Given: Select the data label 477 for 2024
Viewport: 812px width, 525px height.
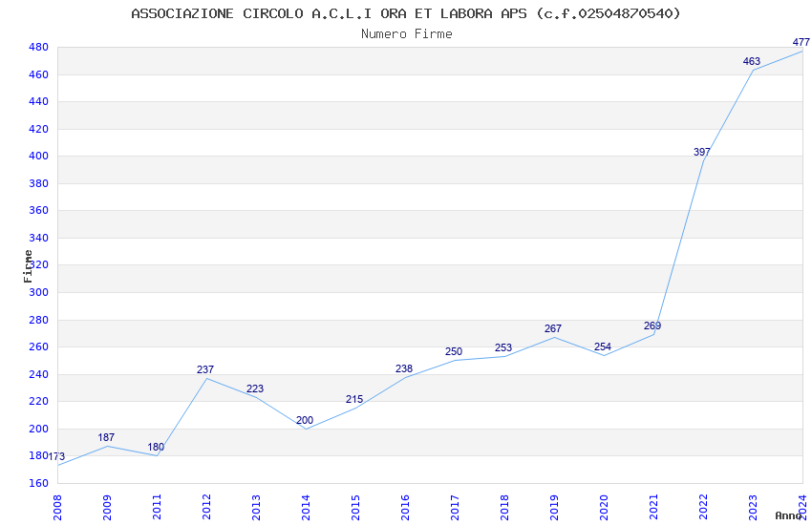Looking at the screenshot, I should coord(801,42).
